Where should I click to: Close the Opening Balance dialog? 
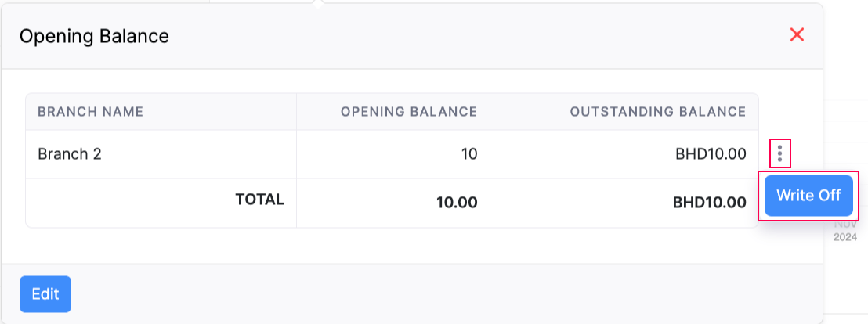pyautogui.click(x=797, y=35)
